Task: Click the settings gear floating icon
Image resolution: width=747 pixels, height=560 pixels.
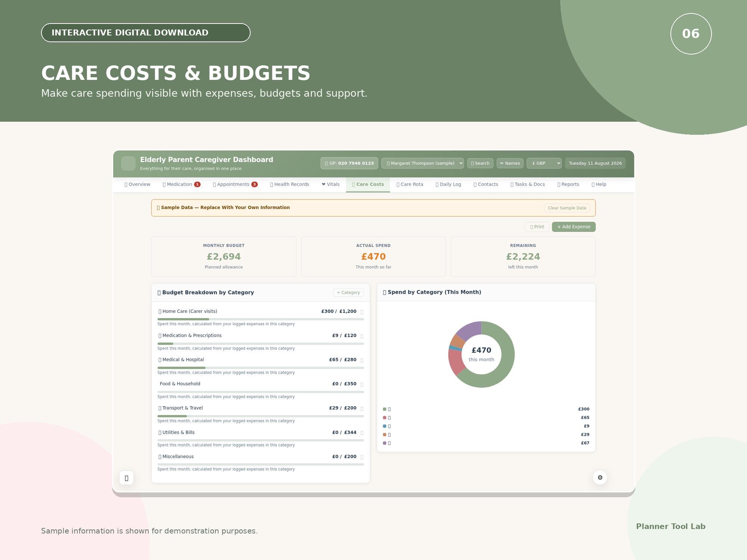Action: coord(600,477)
